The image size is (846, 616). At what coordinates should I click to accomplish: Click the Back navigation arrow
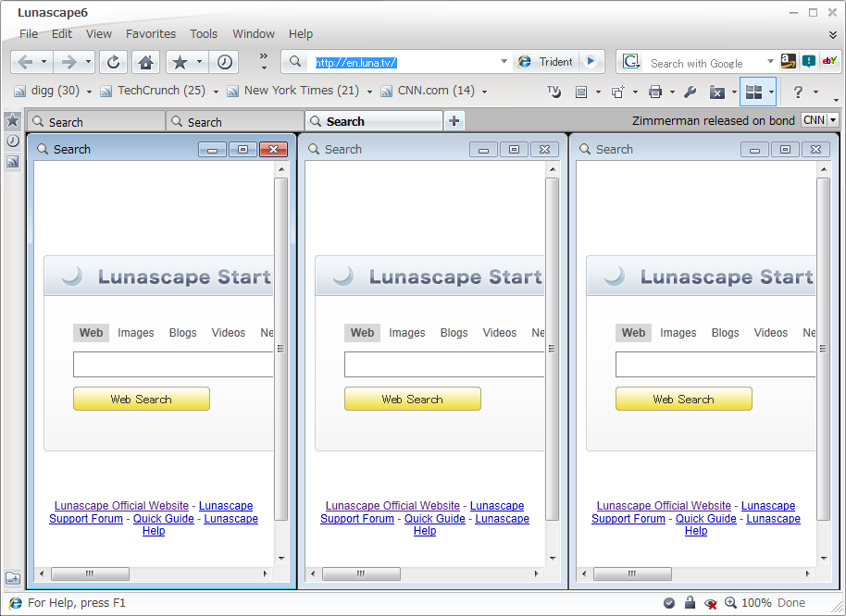pos(25,63)
